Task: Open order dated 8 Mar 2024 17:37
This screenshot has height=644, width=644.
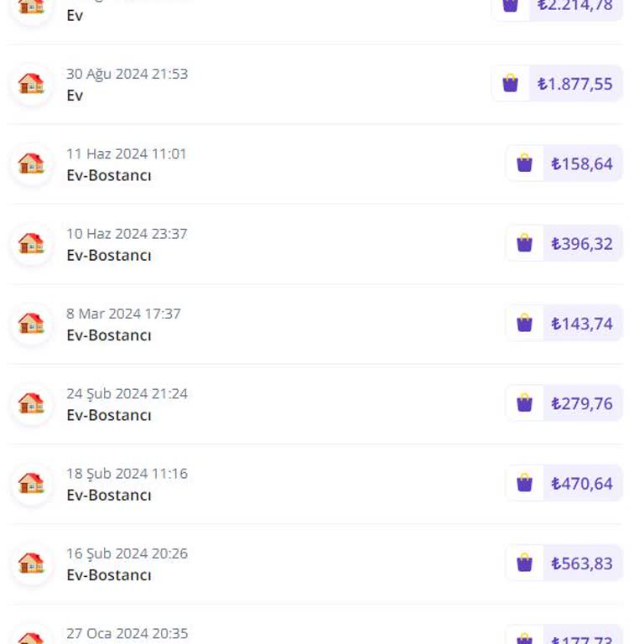Action: pyautogui.click(x=123, y=314)
